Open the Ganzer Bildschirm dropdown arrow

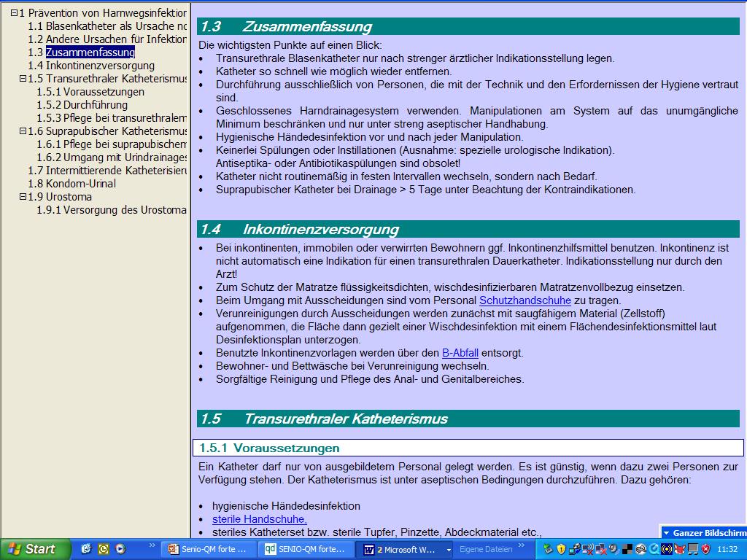click(x=667, y=533)
